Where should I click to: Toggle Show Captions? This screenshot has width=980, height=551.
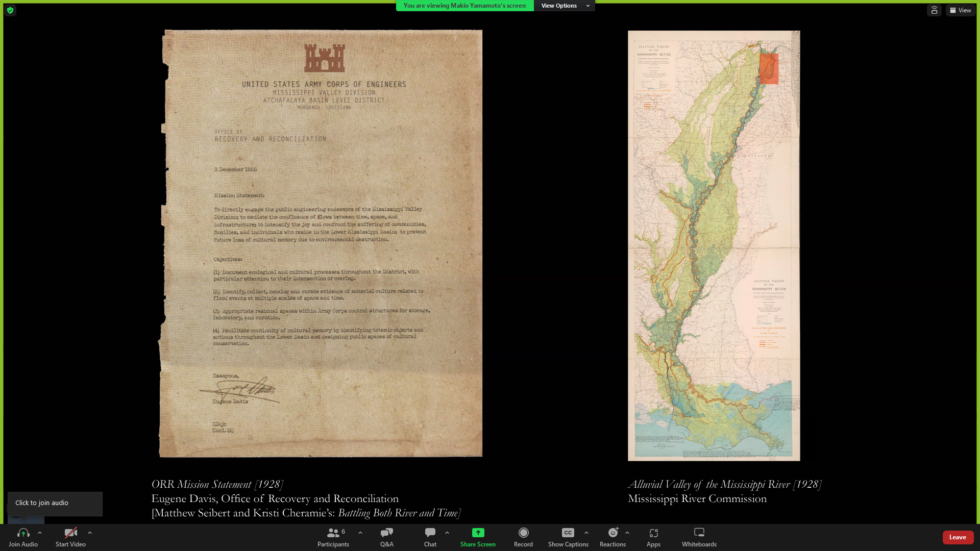pyautogui.click(x=568, y=537)
